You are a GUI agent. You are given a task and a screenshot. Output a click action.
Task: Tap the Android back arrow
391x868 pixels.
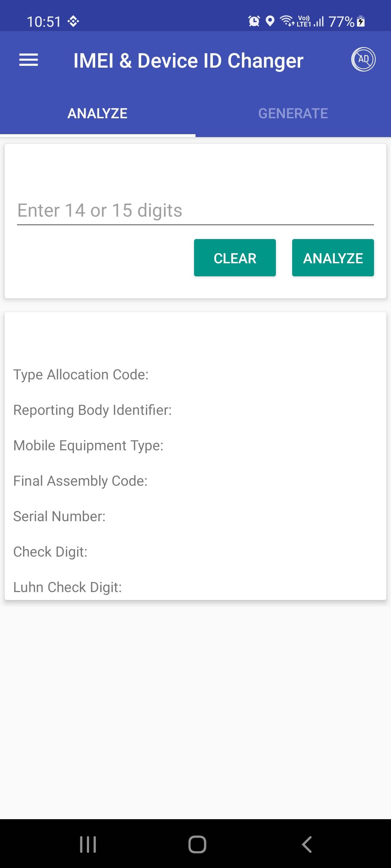307,844
